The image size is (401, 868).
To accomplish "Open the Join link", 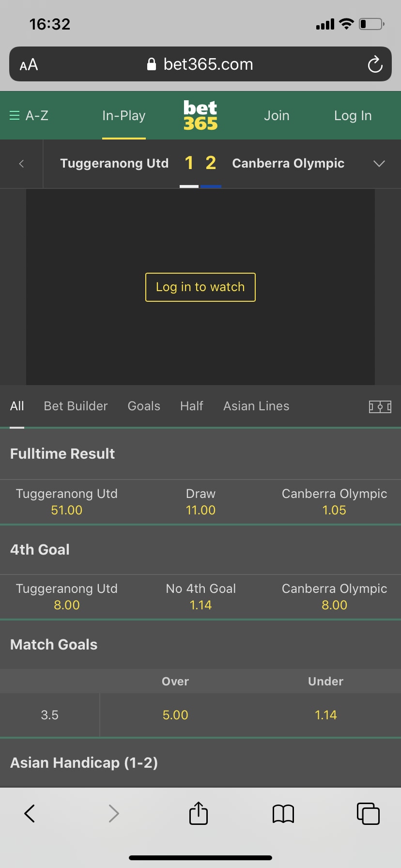I will [277, 116].
